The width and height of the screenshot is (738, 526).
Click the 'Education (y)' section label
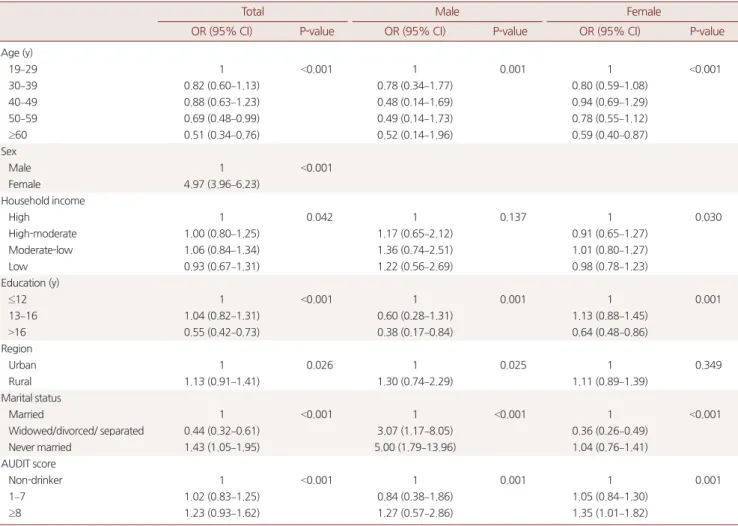coord(30,283)
